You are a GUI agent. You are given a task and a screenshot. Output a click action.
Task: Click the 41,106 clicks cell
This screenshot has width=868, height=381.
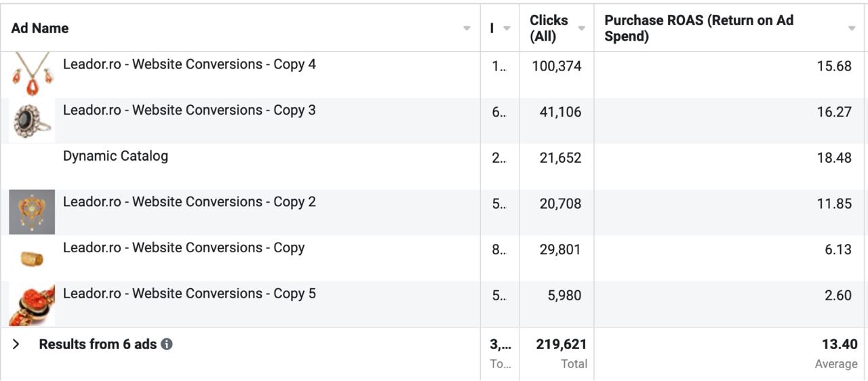tap(560, 113)
